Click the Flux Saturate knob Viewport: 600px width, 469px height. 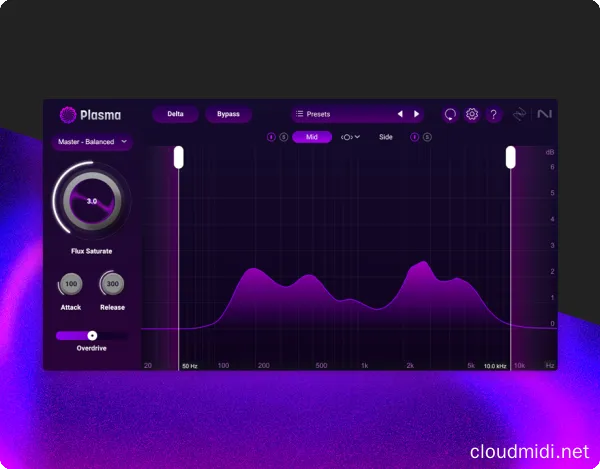(x=91, y=202)
